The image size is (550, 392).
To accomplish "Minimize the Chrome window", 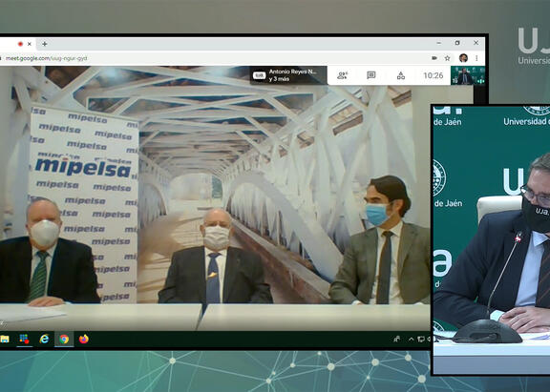I will (x=439, y=43).
